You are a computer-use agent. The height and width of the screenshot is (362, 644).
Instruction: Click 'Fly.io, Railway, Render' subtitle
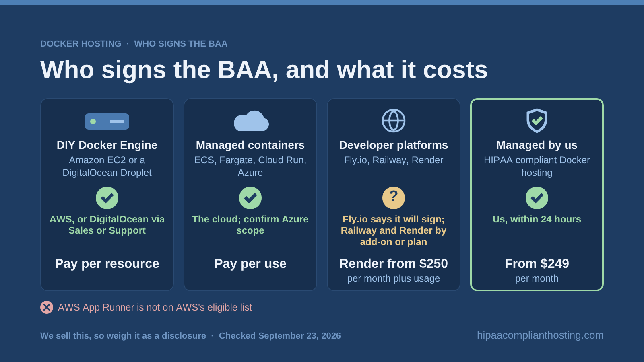pyautogui.click(x=394, y=160)
